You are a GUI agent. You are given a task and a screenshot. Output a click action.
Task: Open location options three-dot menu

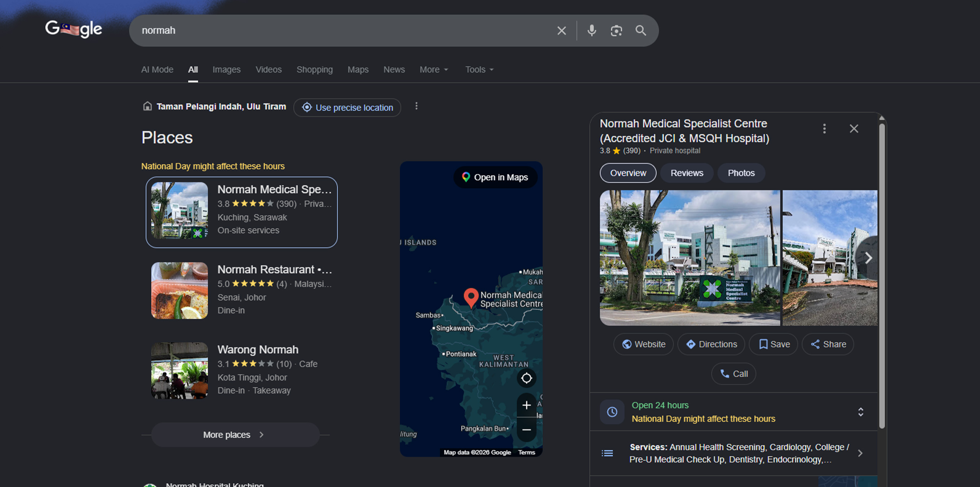tap(416, 106)
